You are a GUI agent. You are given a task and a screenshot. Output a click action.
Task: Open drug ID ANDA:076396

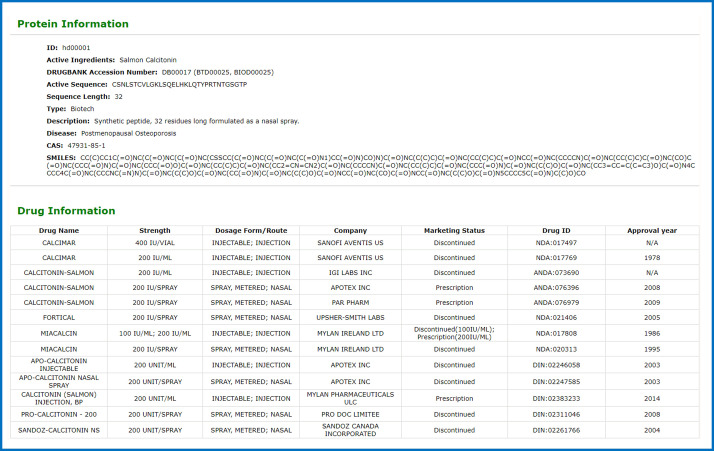(x=555, y=287)
